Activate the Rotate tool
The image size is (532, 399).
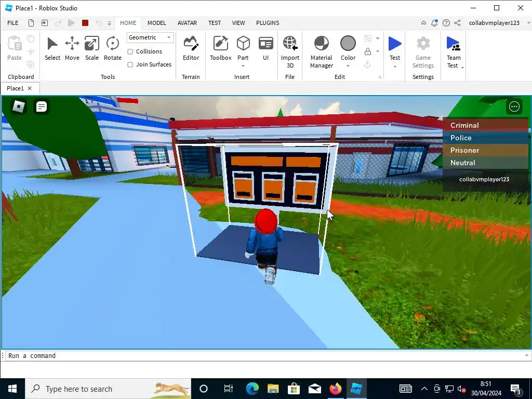click(x=113, y=48)
